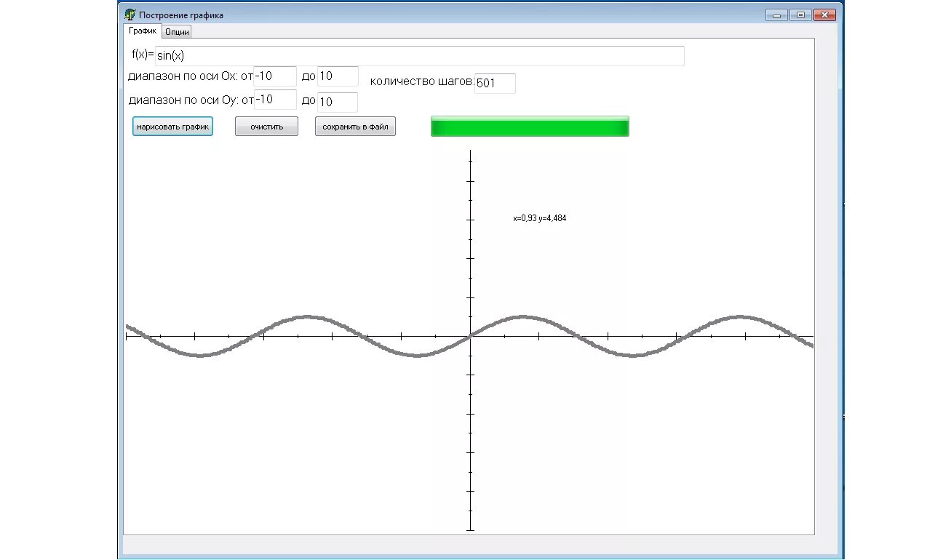The height and width of the screenshot is (560, 927).
Task: Click the Ox range 'от' field
Action: click(x=275, y=76)
